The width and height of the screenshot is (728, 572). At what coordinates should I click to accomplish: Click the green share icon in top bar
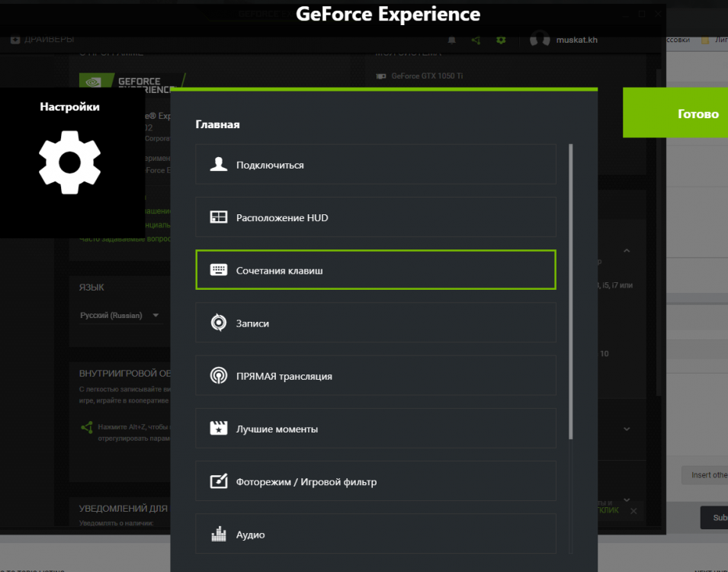[x=476, y=40]
